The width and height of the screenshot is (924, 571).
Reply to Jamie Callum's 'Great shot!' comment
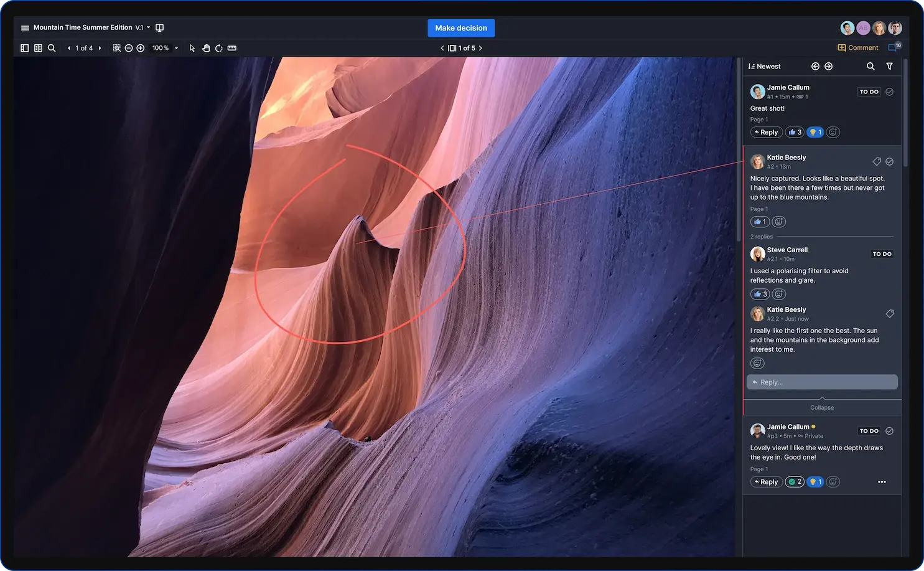(766, 131)
